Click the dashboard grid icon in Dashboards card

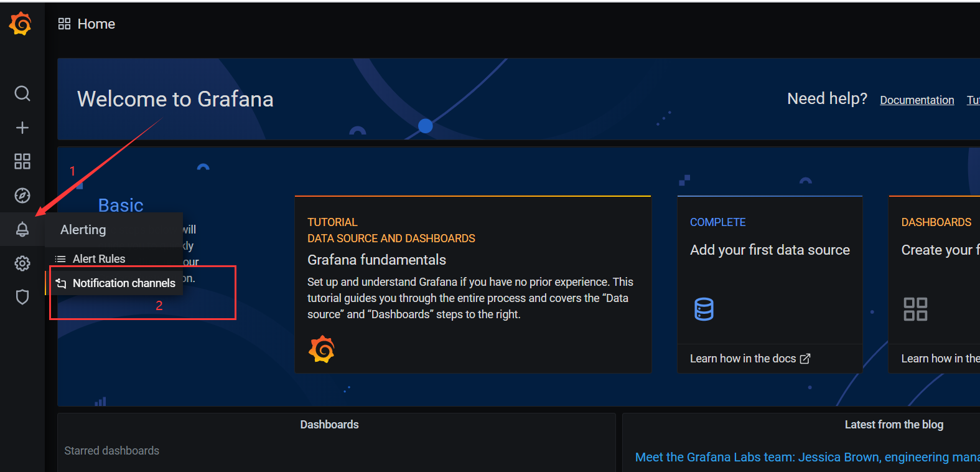click(915, 309)
